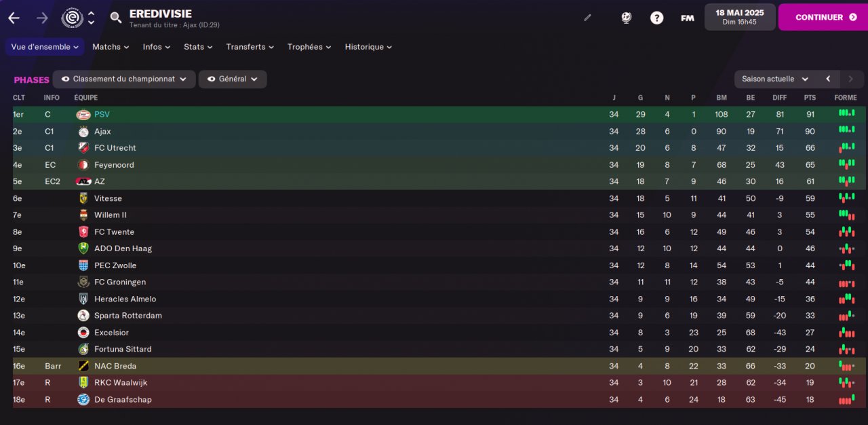Click the FM logo menu icon
868x425 pixels.
[687, 18]
